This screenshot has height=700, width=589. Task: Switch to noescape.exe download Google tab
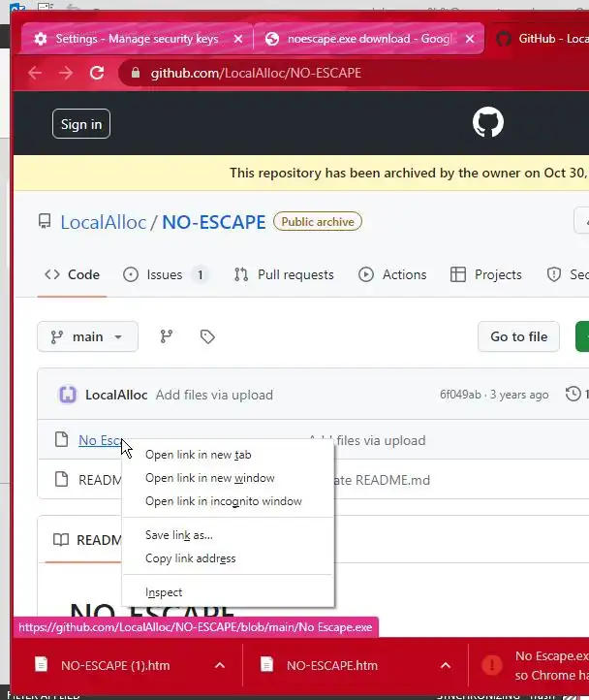tap(368, 39)
